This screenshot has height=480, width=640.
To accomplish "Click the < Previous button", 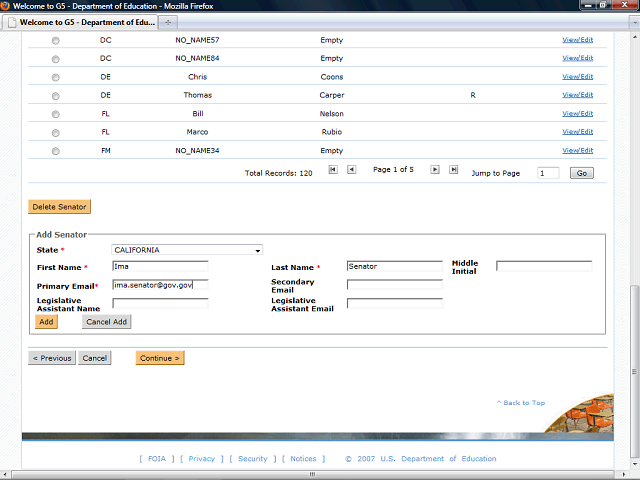I will coord(52,358).
